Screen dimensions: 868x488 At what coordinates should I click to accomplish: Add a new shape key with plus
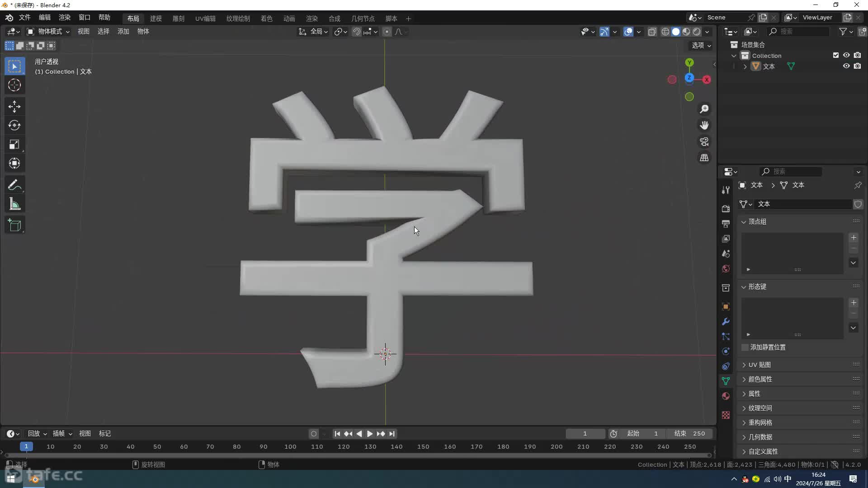point(854,303)
